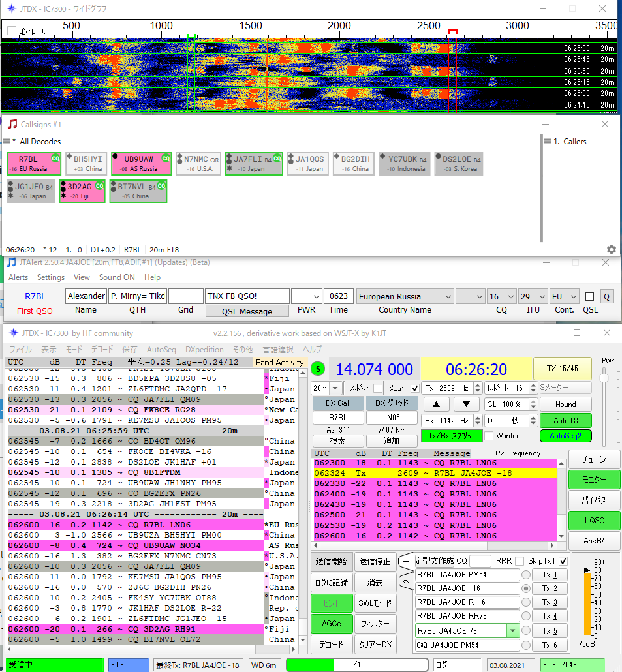Expand the R7BL JA4JOE 73 message dropdown
The height and width of the screenshot is (672, 622).
pos(513,631)
